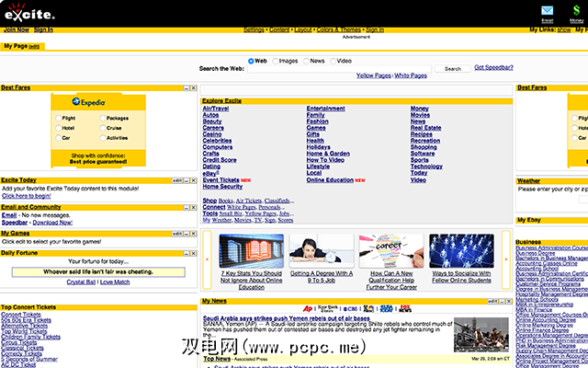Open the Got Speedbar? link
Image resolution: width=588 pixels, height=368 pixels.
point(493,67)
